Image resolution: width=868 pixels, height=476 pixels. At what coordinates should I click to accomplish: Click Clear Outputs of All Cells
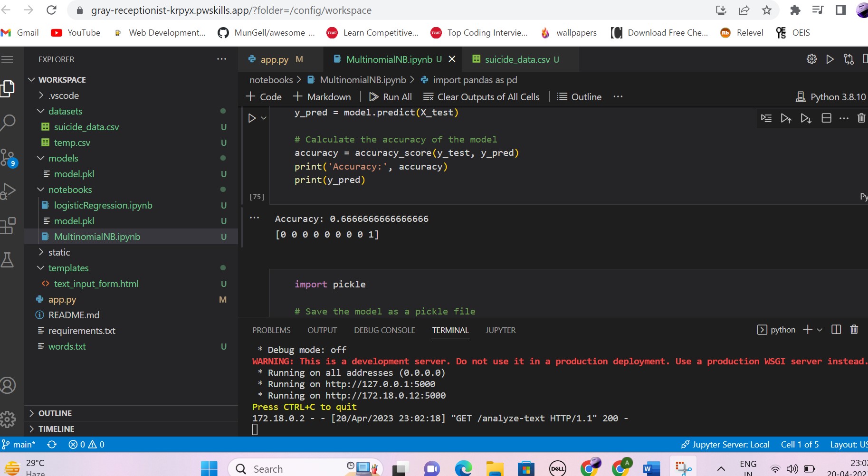tap(481, 97)
